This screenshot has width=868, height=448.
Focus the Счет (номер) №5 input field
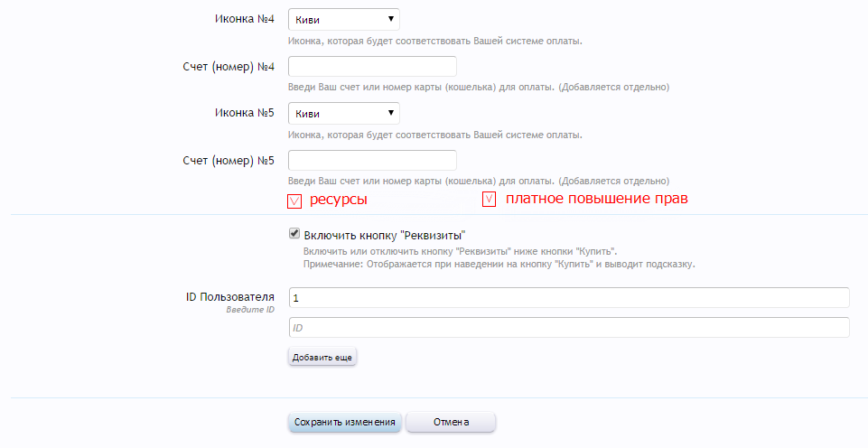tap(372, 161)
